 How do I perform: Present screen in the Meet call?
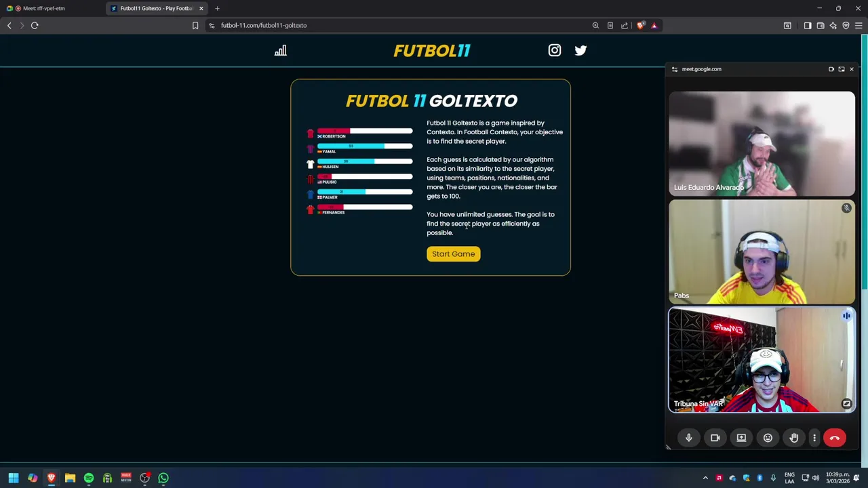pyautogui.click(x=741, y=438)
